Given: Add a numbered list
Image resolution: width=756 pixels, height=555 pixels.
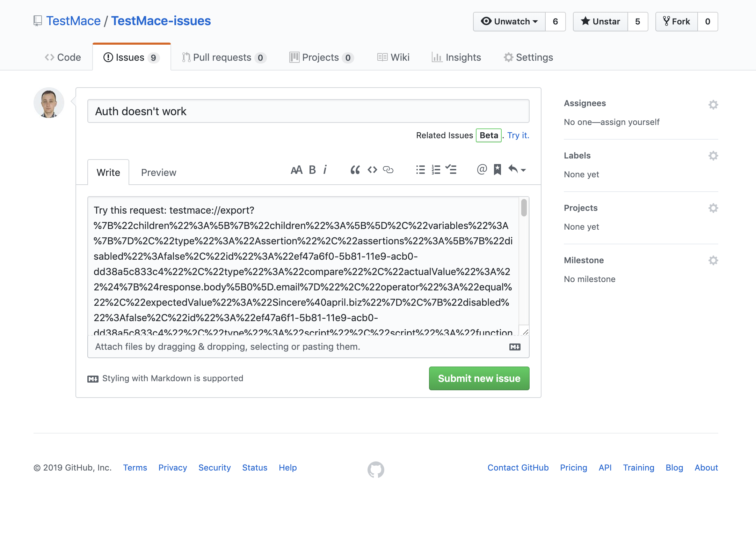Looking at the screenshot, I should pyautogui.click(x=436, y=170).
